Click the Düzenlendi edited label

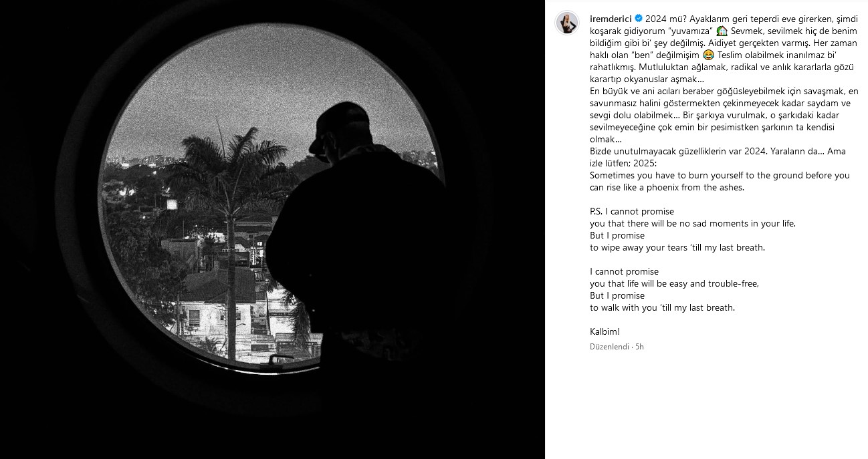(609, 347)
